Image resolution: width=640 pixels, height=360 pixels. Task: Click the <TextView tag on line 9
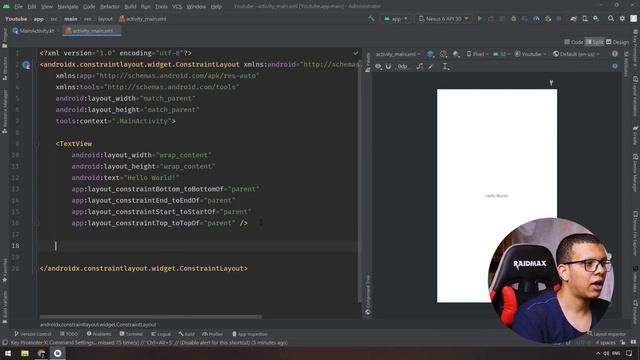pos(74,144)
